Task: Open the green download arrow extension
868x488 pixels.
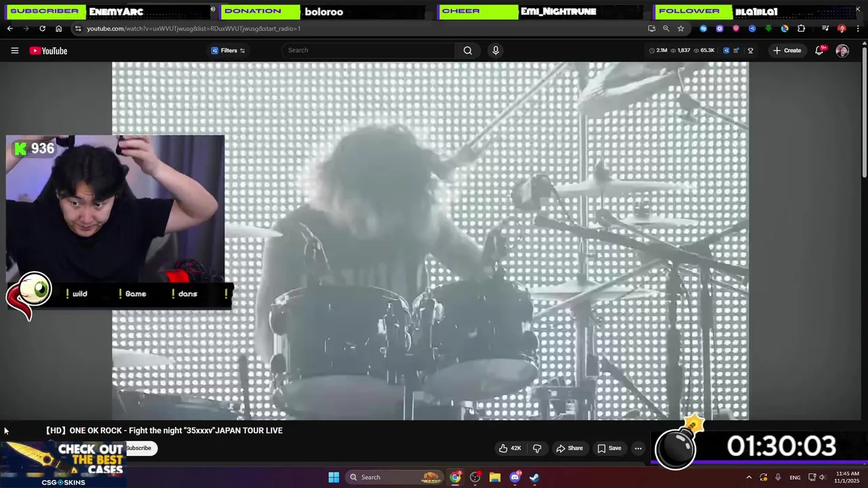Action: coord(768,28)
